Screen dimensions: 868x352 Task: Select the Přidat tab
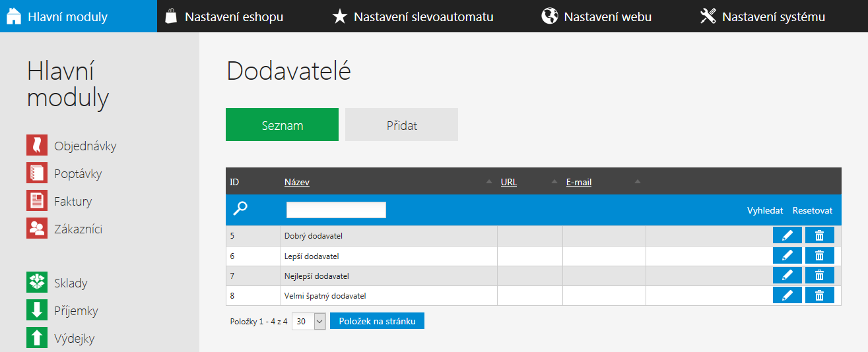[401, 125]
